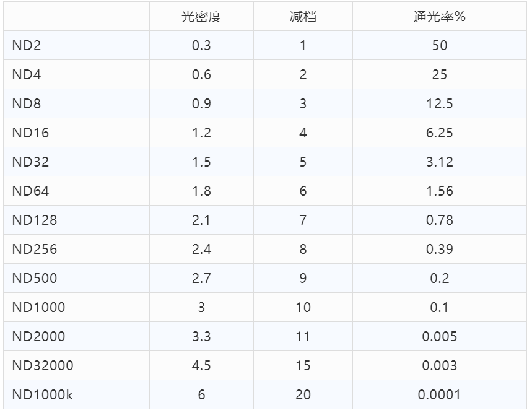This screenshot has width=532, height=413.
Task: Select the ND256 row label
Action: [34, 250]
